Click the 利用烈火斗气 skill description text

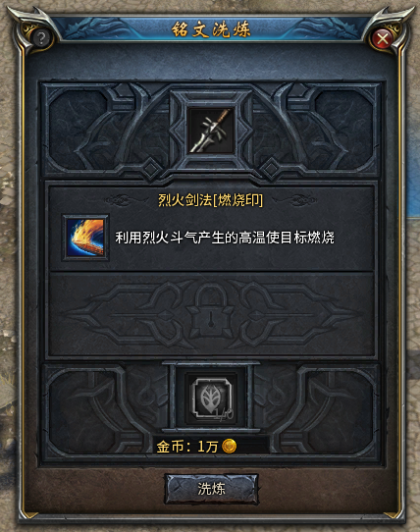tap(225, 238)
